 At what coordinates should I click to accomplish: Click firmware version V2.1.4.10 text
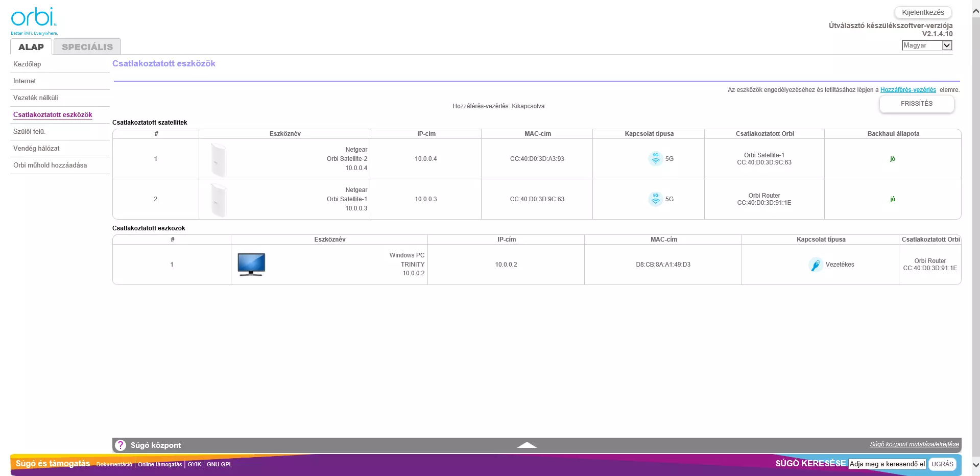click(937, 34)
